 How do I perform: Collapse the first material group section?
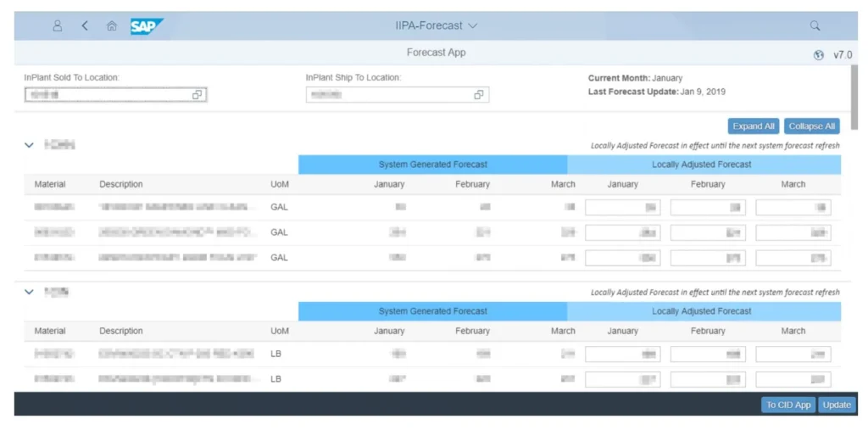pyautogui.click(x=29, y=145)
